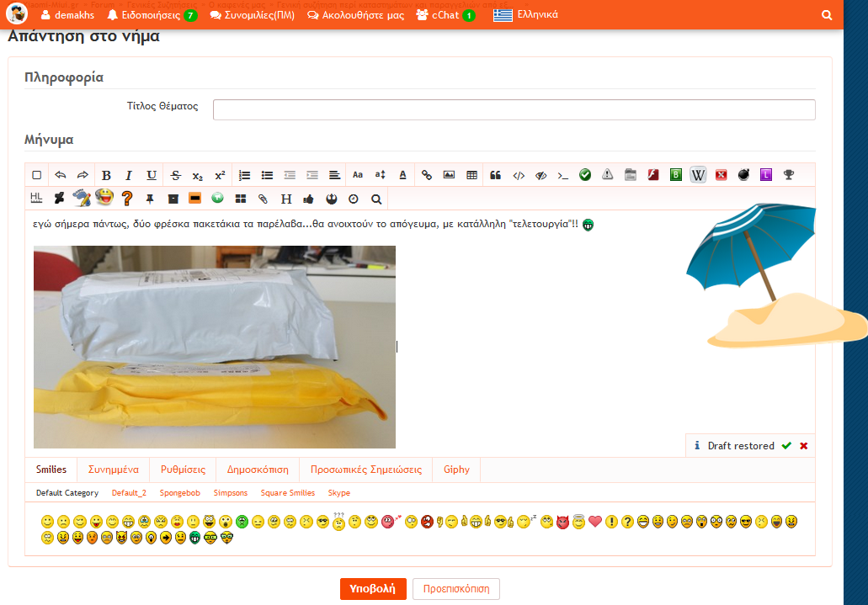Insert a table
Image resolution: width=868 pixels, height=605 pixels.
click(471, 176)
